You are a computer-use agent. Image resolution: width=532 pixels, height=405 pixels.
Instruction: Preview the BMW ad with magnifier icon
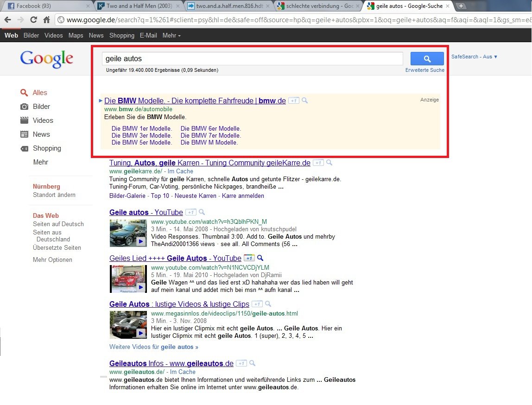(x=304, y=101)
